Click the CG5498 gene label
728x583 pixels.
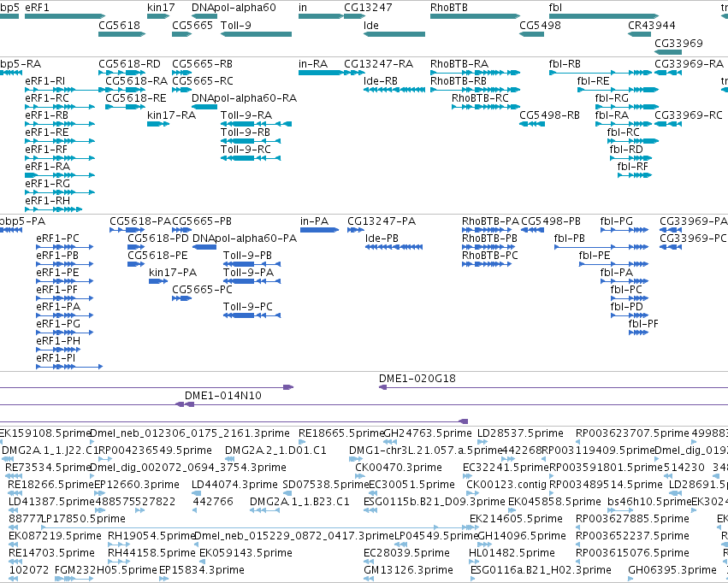pyautogui.click(x=540, y=25)
